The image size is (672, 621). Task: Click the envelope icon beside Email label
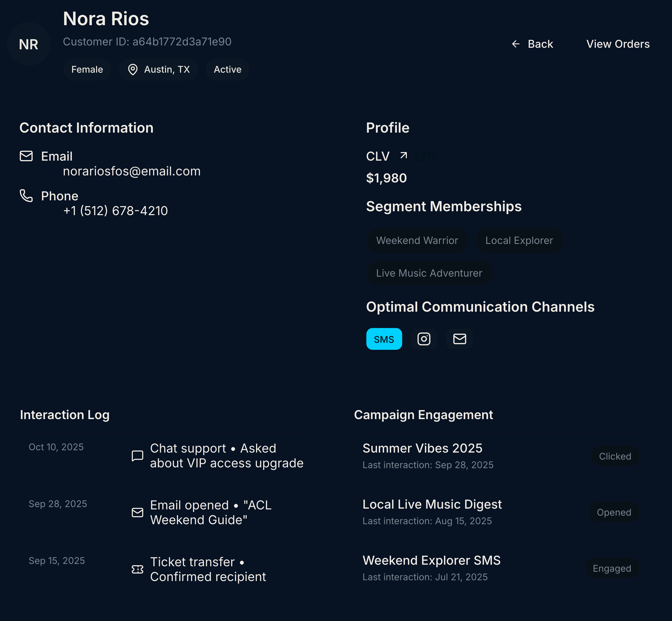26,156
